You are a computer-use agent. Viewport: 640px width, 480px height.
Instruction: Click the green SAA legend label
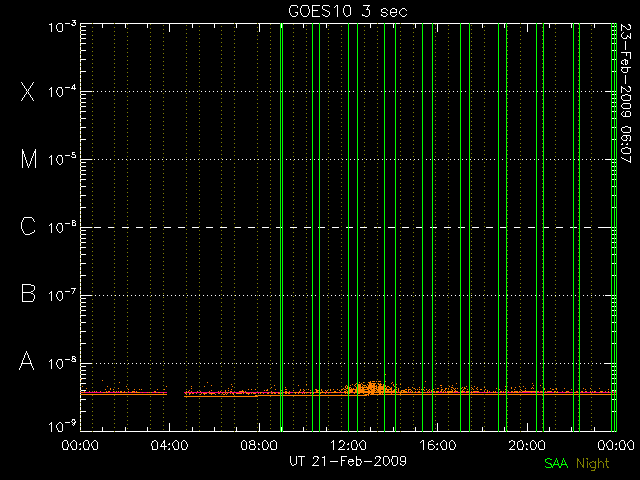point(556,463)
